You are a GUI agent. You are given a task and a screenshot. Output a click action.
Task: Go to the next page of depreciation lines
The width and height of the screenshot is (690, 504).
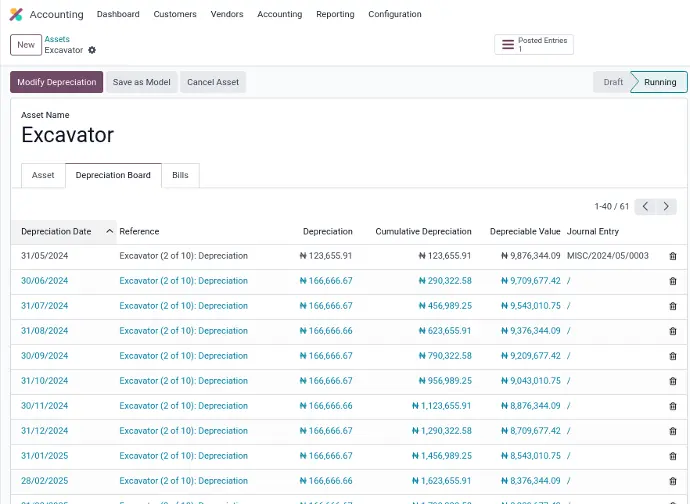click(x=666, y=206)
